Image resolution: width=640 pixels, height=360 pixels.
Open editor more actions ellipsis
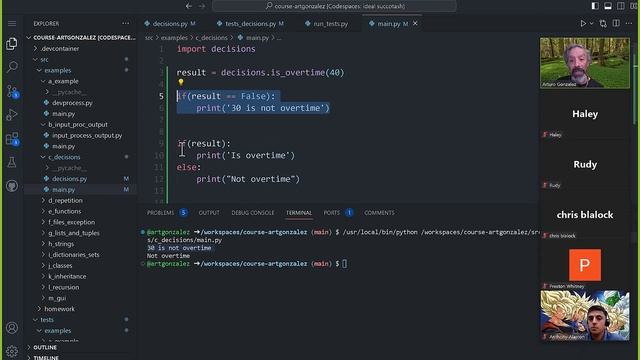[629, 24]
